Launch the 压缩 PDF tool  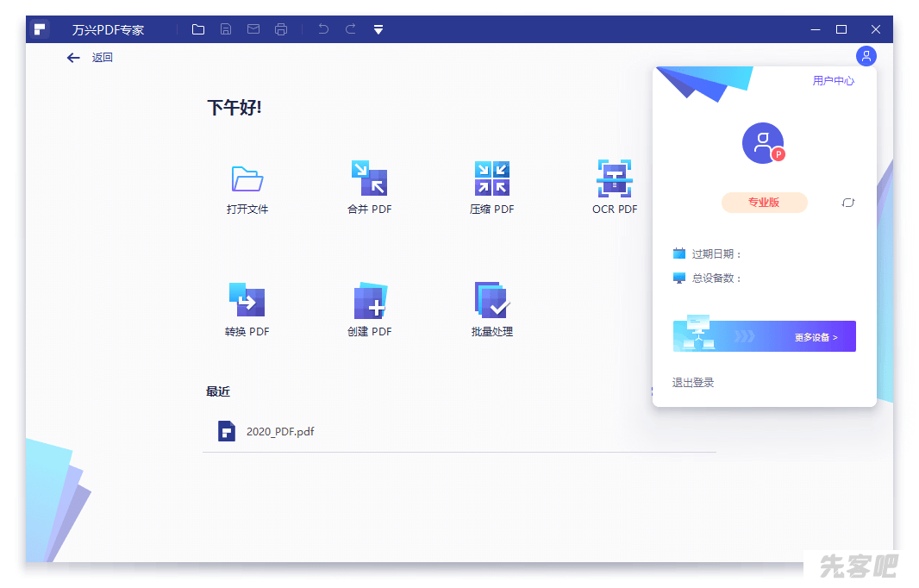tap(491, 178)
